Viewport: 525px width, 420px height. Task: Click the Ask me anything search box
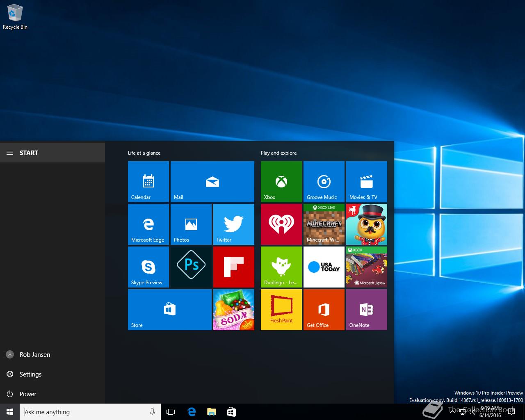(x=90, y=412)
